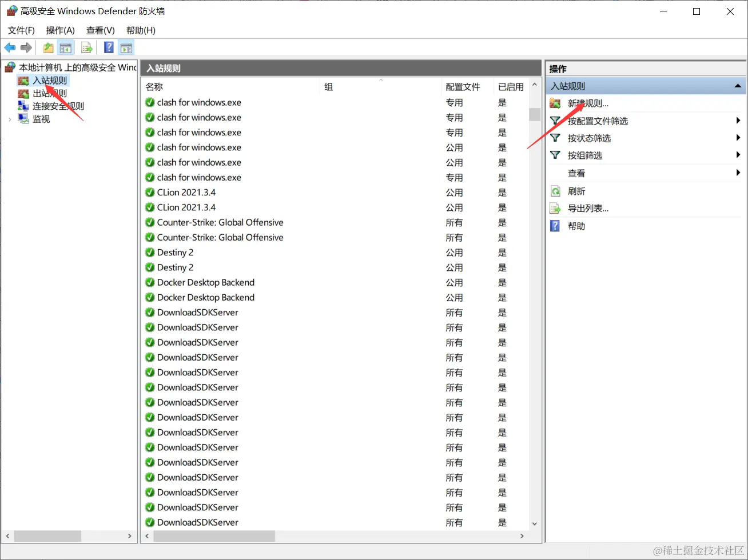Sort by the 已启用 column header
Viewport: 748px width, 560px height.
click(x=511, y=87)
